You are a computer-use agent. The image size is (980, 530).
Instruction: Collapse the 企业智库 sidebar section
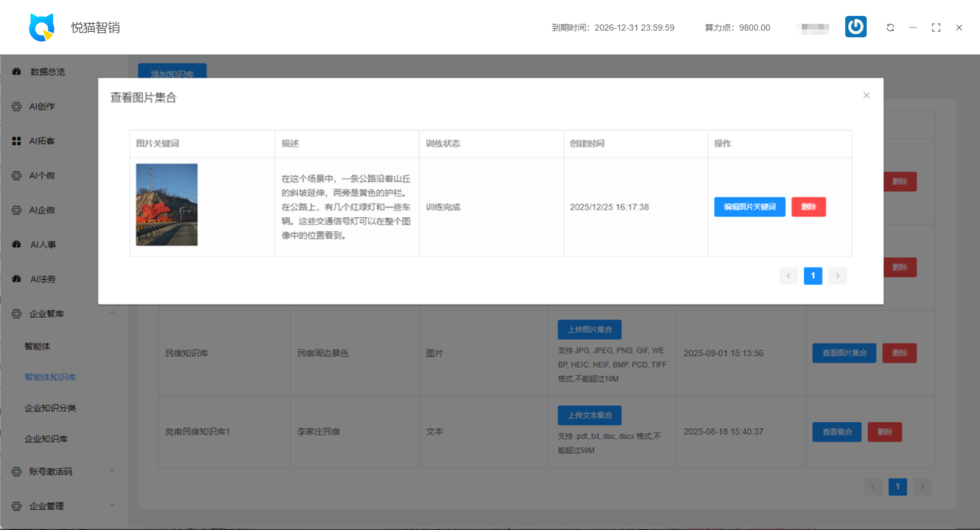pyautogui.click(x=112, y=313)
